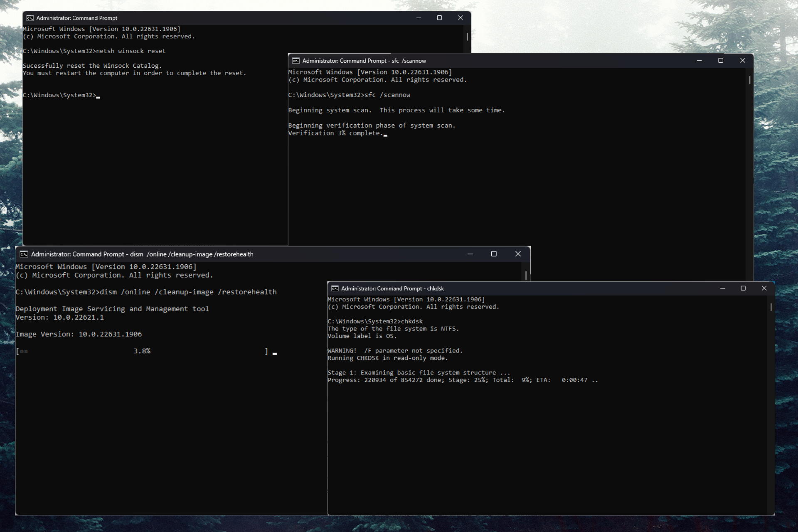Image resolution: width=798 pixels, height=532 pixels.
Task: Click the netsh window prompt line C:\Windows\System32>
Action: coord(59,95)
